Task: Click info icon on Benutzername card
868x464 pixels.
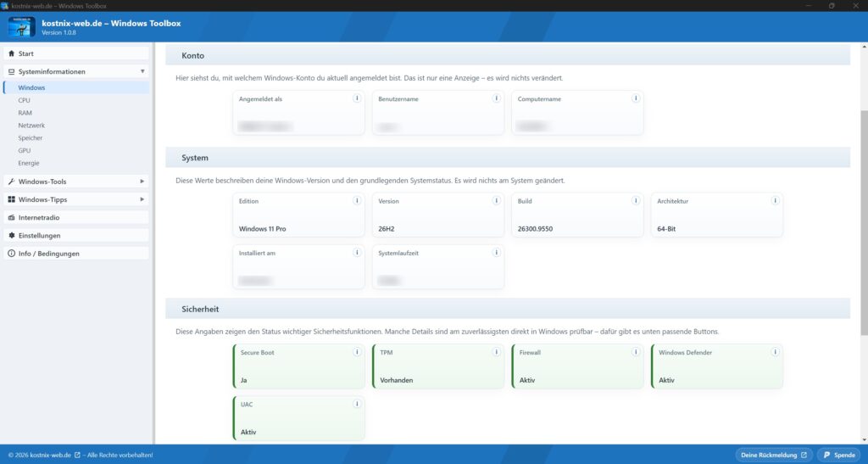Action: pyautogui.click(x=497, y=98)
